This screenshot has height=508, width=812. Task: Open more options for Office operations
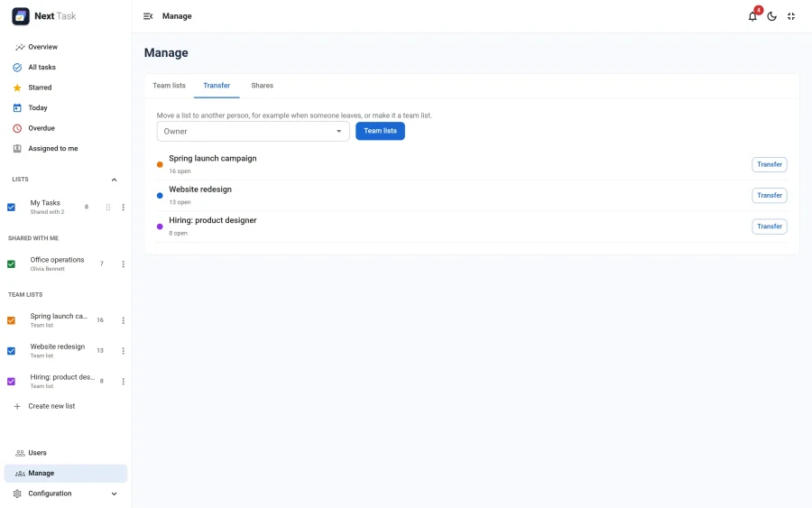point(124,264)
